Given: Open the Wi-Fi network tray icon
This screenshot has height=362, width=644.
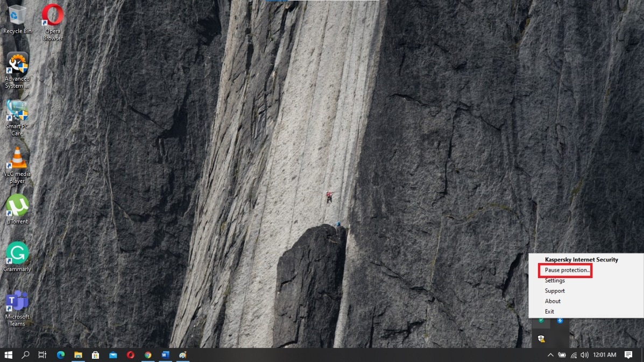Looking at the screenshot, I should coord(574,355).
